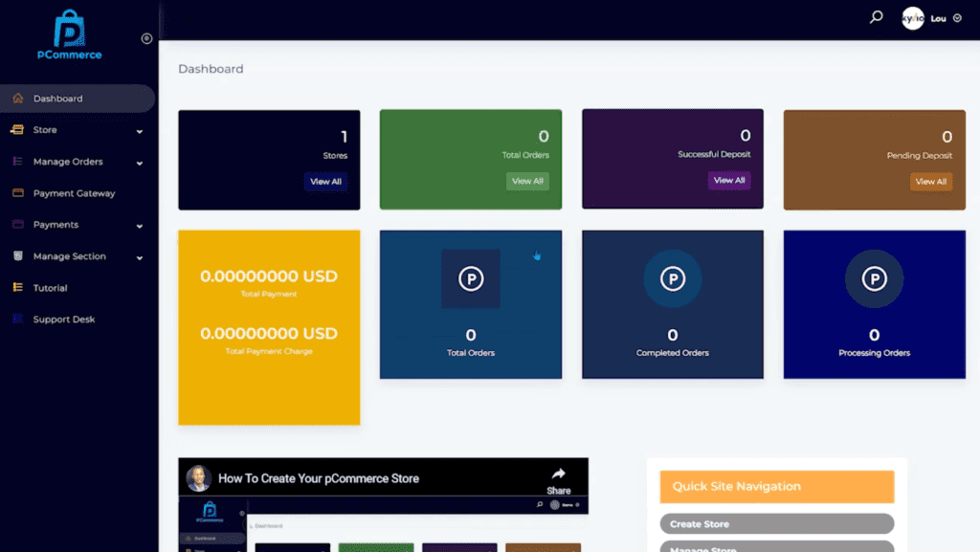Viewport: 980px width, 552px height.
Task: Open the search magnifier icon
Action: click(x=877, y=17)
